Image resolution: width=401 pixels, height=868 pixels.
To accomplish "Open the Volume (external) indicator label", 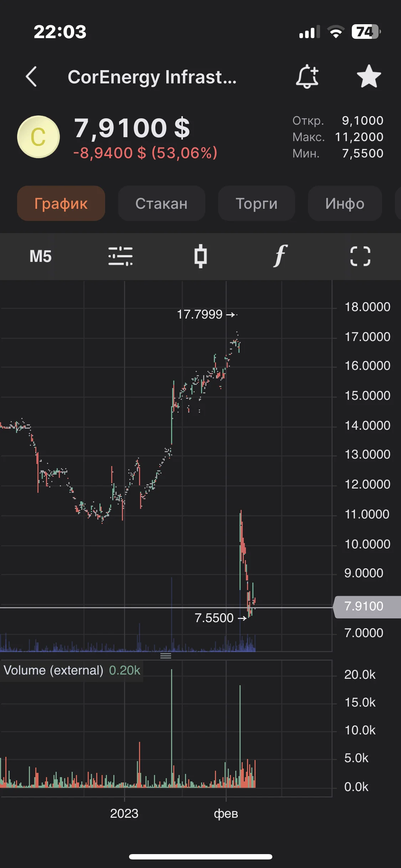I will click(x=72, y=670).
